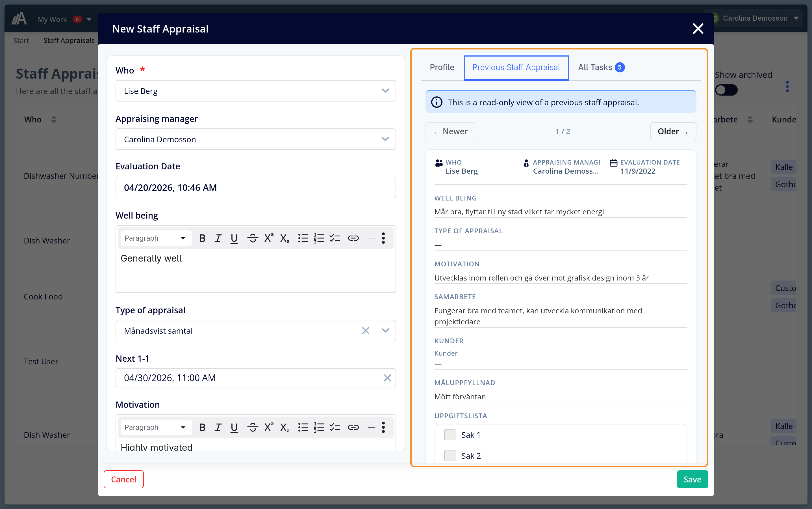
Task: Open the Who dropdown for Lise Berg
Action: point(385,90)
